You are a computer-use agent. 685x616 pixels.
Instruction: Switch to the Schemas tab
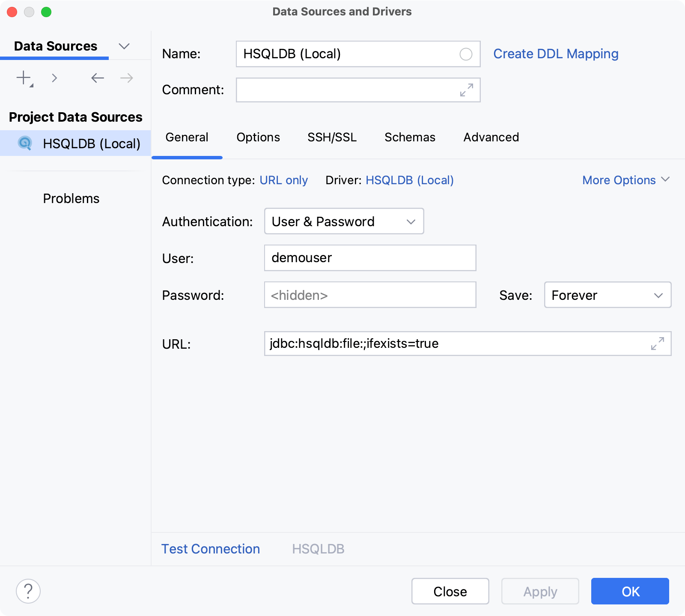(410, 138)
